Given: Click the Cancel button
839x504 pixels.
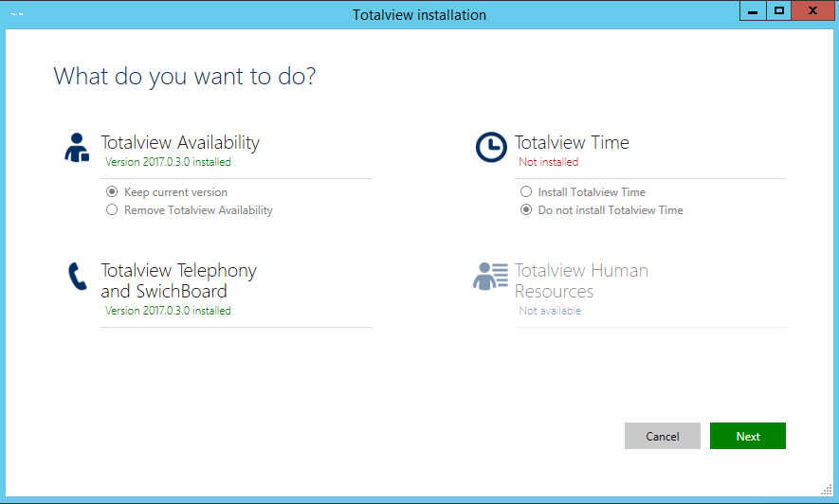Looking at the screenshot, I should pyautogui.click(x=662, y=436).
